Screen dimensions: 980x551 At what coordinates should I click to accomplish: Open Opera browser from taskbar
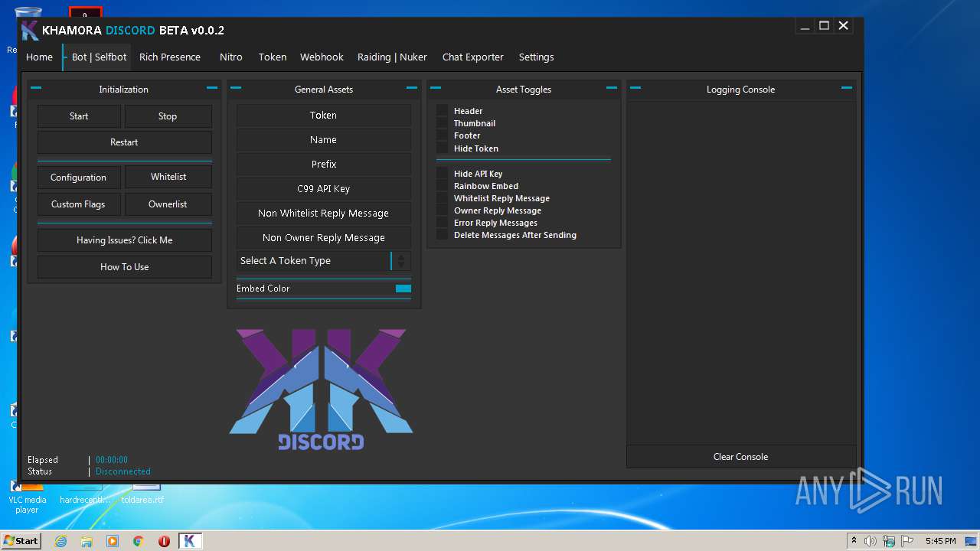[x=164, y=541]
